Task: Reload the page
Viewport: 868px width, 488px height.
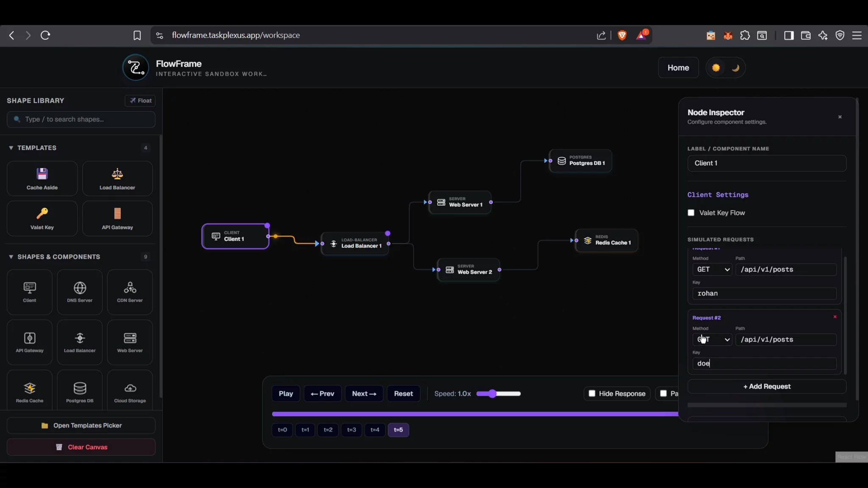Action: point(45,36)
